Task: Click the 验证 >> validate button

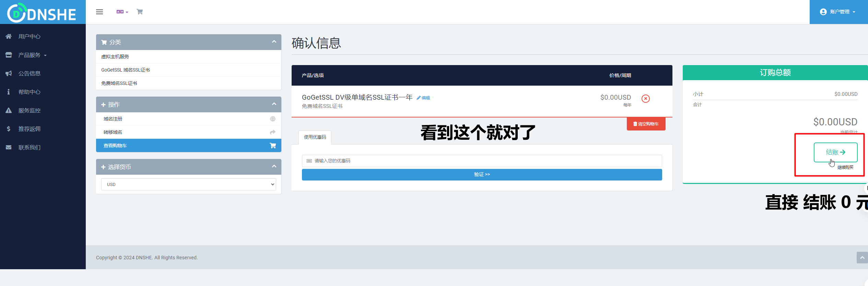Action: (x=482, y=175)
